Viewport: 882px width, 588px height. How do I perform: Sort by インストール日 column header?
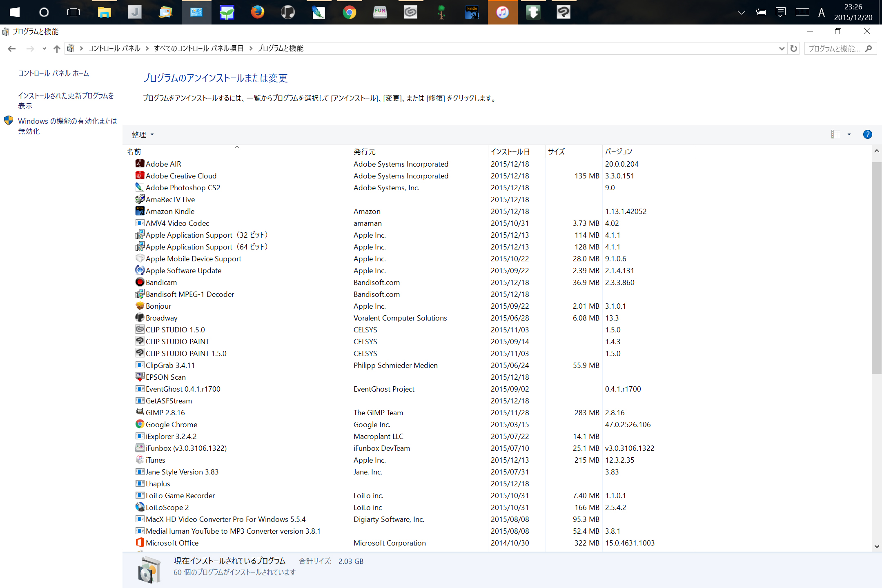tap(510, 151)
